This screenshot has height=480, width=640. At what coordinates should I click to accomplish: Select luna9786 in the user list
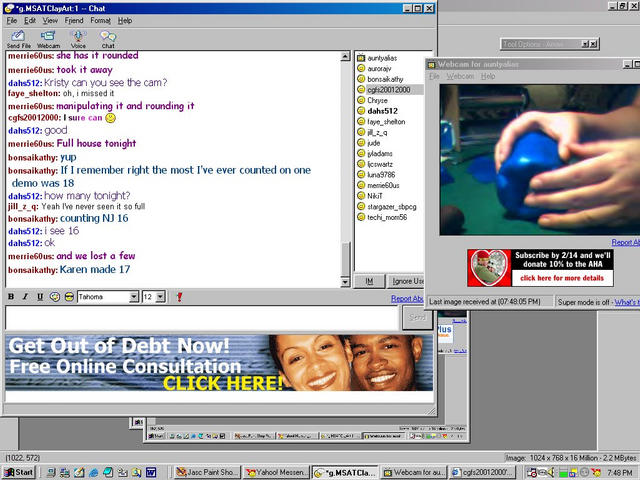(381, 175)
